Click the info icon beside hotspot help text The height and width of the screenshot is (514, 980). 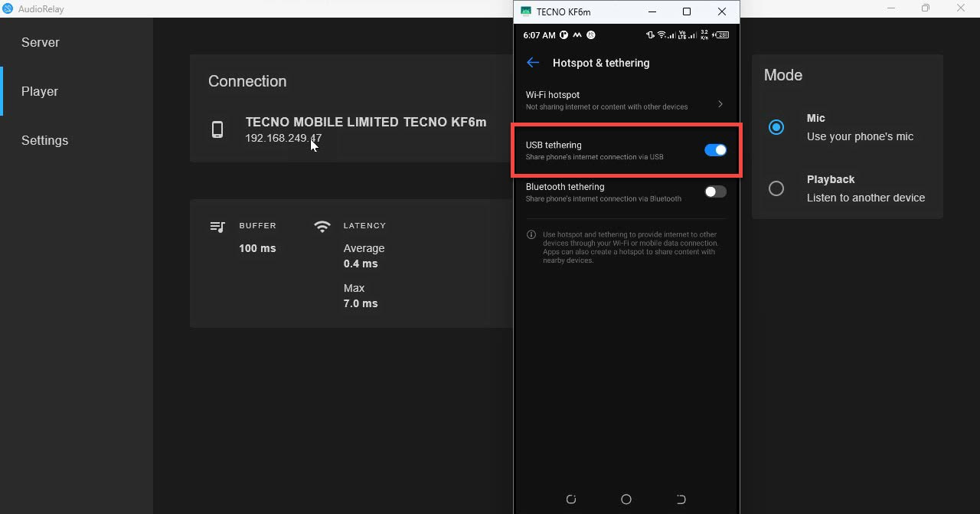click(531, 235)
